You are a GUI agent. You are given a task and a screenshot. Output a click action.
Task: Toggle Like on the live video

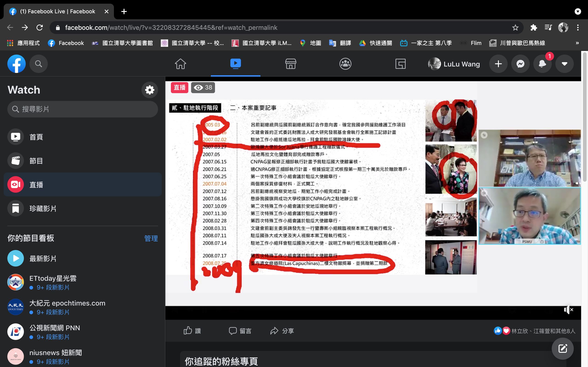(192, 331)
